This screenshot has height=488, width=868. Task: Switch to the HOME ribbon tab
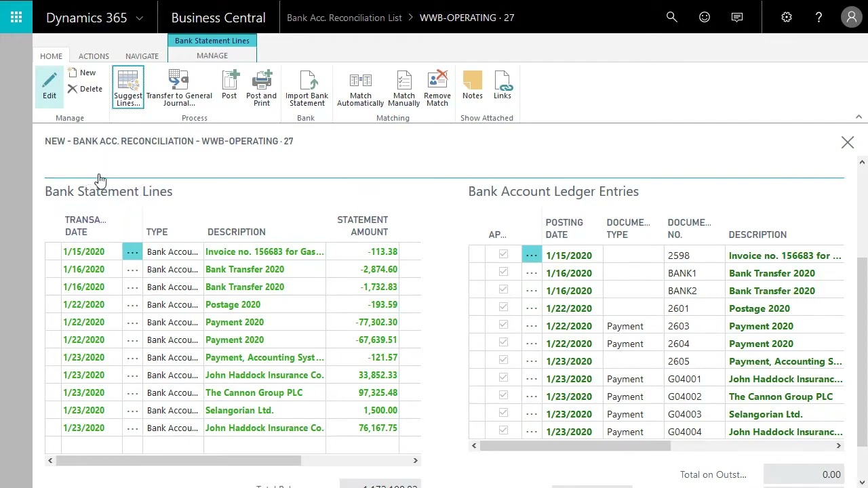tap(51, 56)
